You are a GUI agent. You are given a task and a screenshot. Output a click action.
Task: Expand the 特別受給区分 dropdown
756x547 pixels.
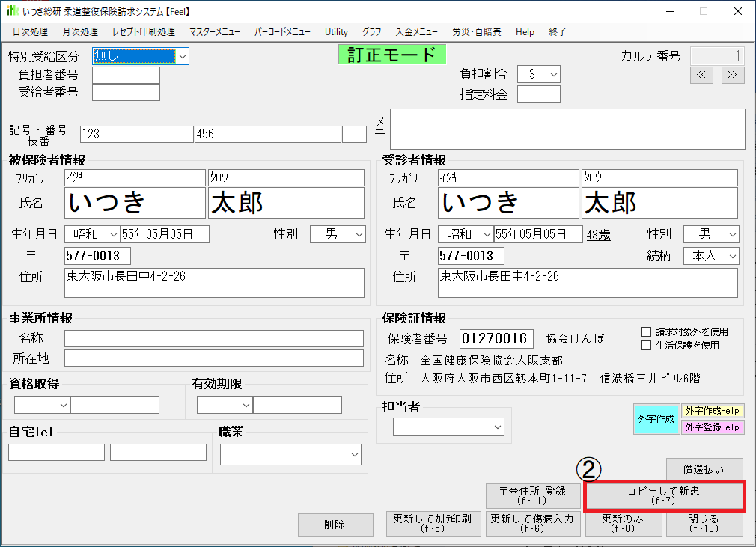point(182,56)
